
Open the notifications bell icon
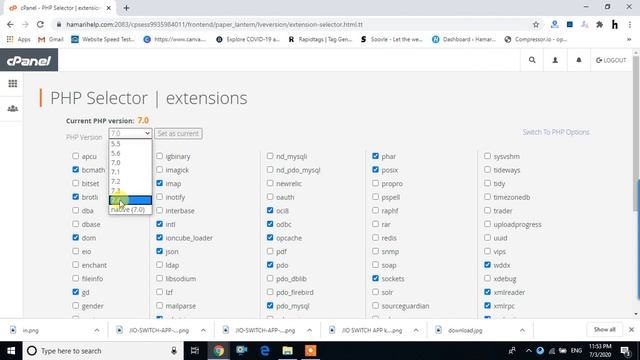point(578,60)
